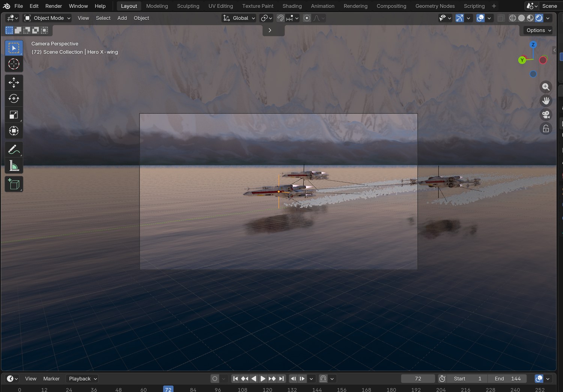Expand the hidden tool settings chevron
This screenshot has height=392, width=563.
point(270,30)
